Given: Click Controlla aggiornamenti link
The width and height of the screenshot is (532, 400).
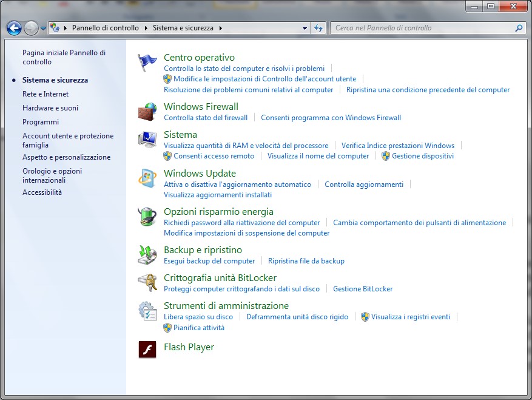Looking at the screenshot, I should (364, 185).
